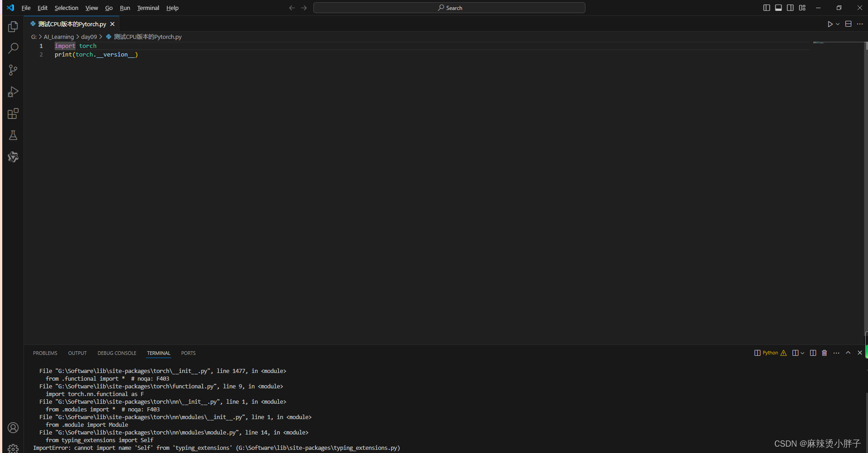Open the Explorer sidebar icon
Screen dimensions: 868x453
[x=13, y=26]
